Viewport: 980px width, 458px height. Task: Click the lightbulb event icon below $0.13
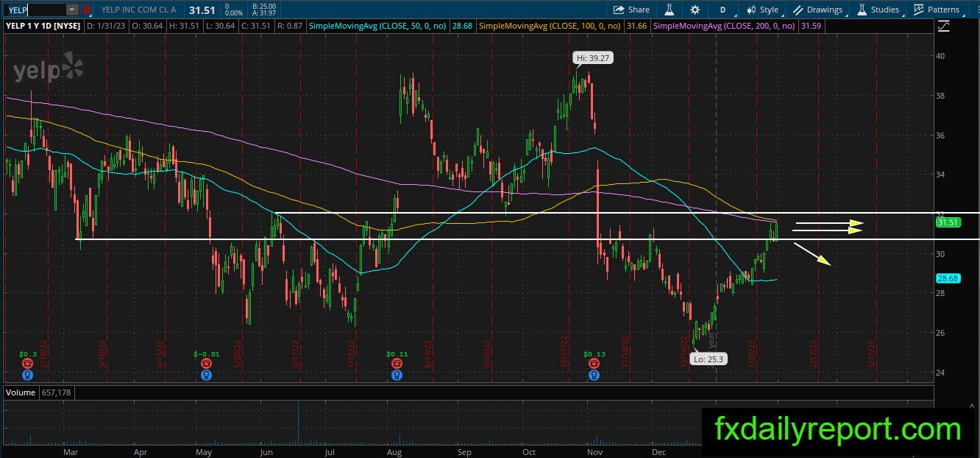594,375
